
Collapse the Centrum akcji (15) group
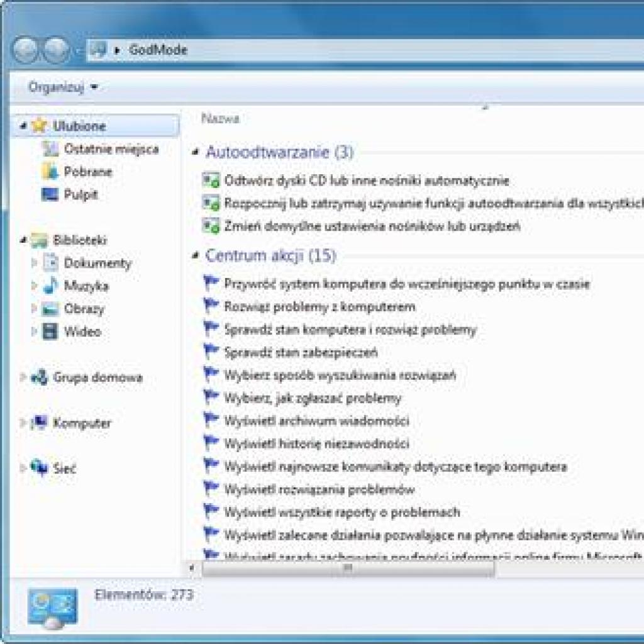[x=196, y=256]
